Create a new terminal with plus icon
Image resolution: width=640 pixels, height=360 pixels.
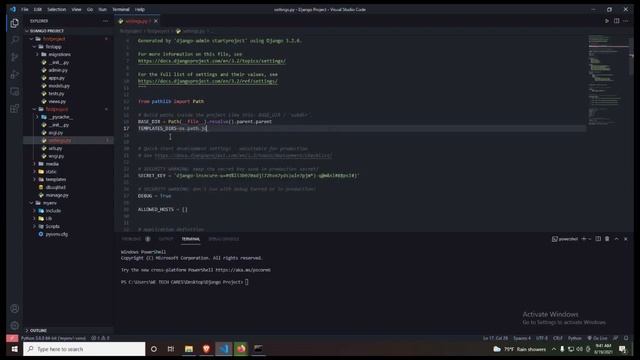coord(584,239)
